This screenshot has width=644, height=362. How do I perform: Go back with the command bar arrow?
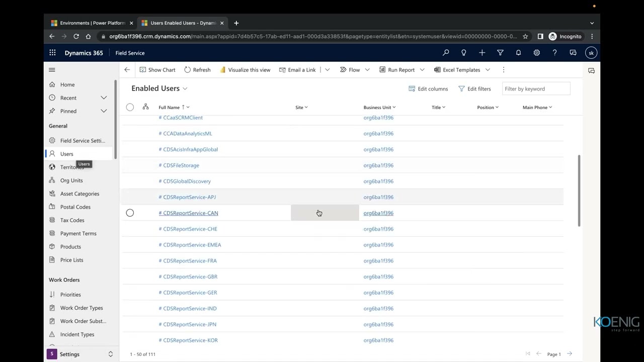pos(127,70)
